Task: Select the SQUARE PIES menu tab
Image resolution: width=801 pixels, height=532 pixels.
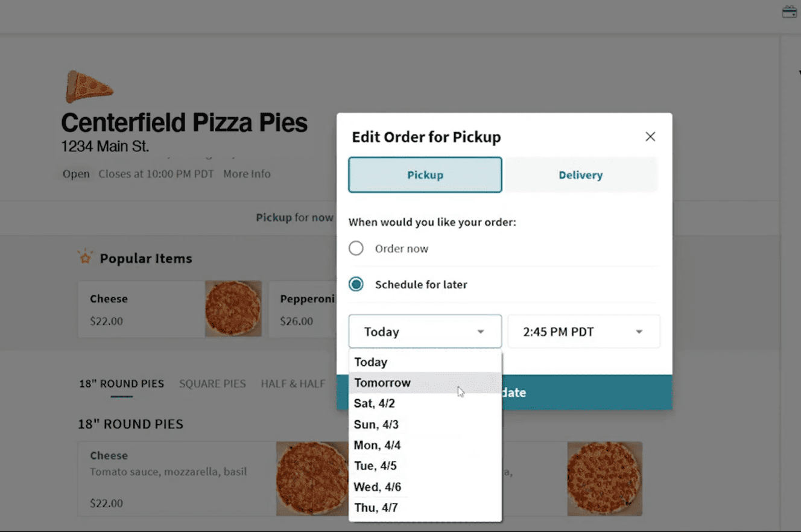Action: (x=212, y=384)
